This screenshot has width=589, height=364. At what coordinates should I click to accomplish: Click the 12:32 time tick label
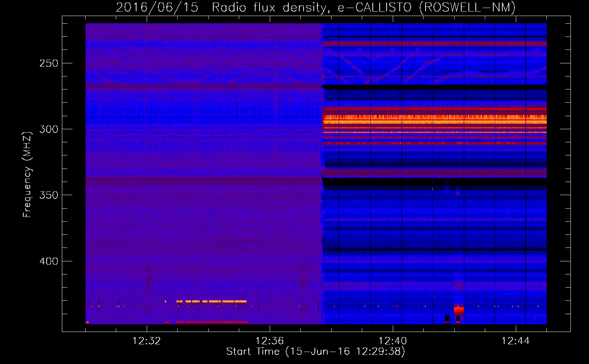click(x=147, y=341)
